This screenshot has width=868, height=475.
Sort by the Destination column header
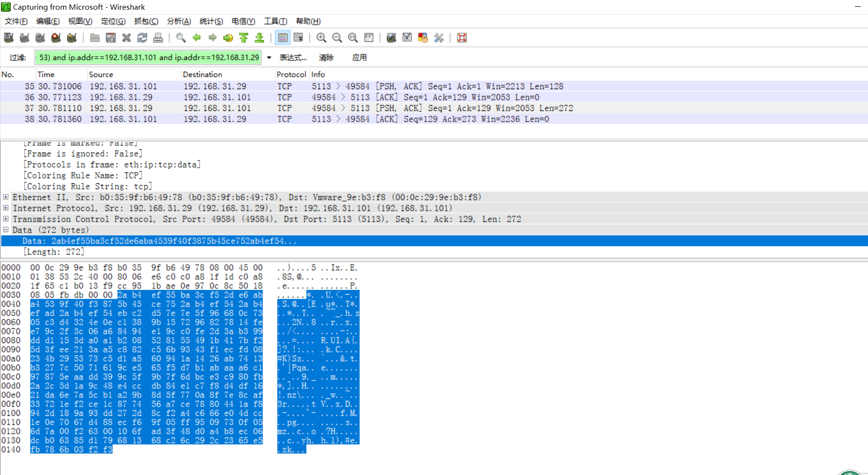point(228,75)
